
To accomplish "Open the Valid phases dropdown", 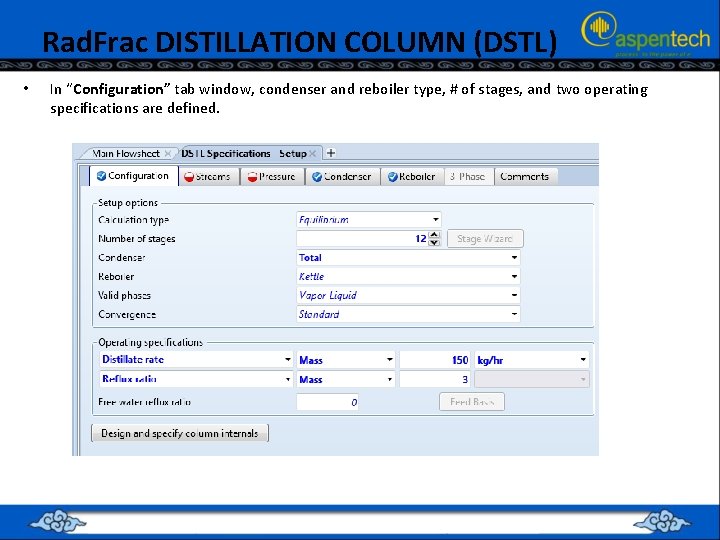I will pyautogui.click(x=514, y=295).
